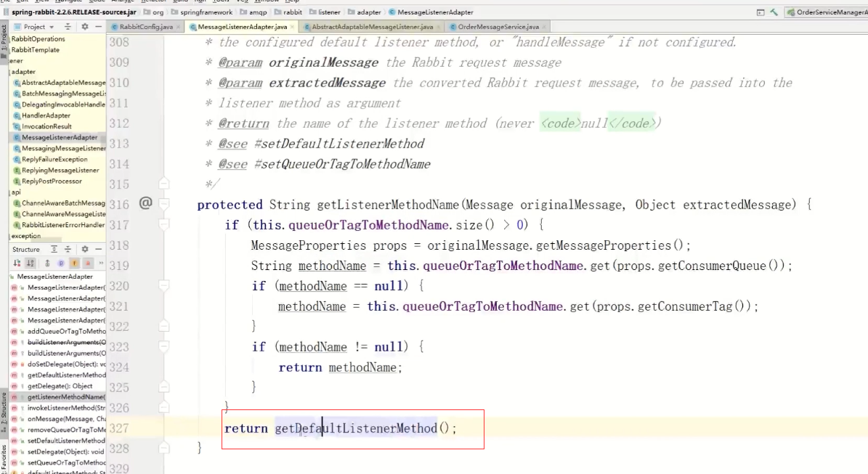This screenshot has height=474, width=868.
Task: Hide the Structure tool window
Action: [99, 250]
